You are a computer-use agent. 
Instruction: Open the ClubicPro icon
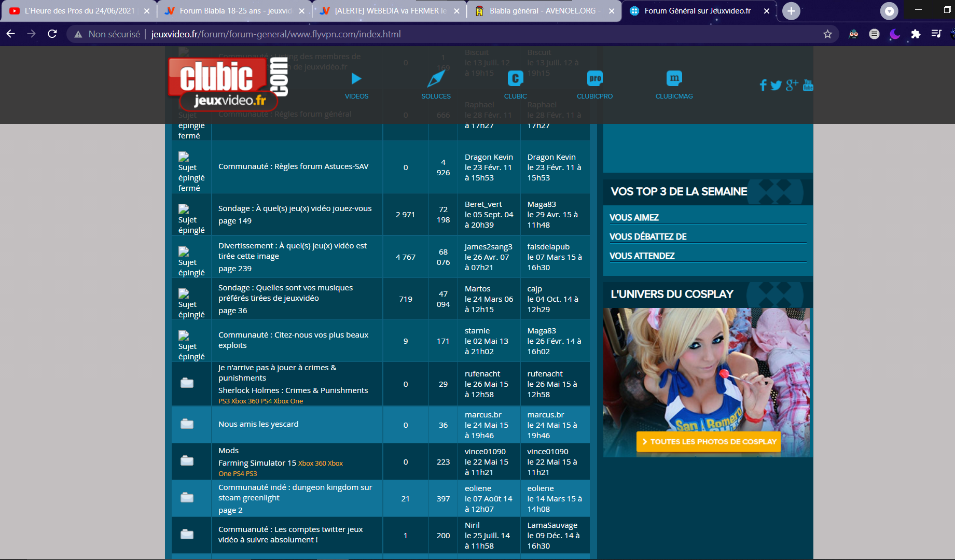(x=595, y=79)
